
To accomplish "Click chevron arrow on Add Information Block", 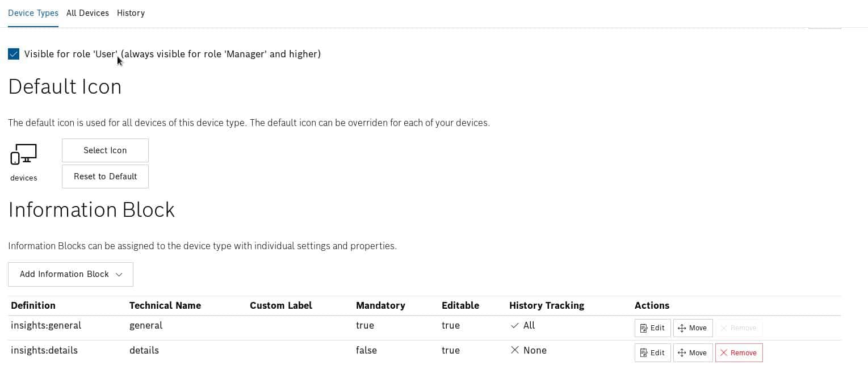I will tap(119, 275).
